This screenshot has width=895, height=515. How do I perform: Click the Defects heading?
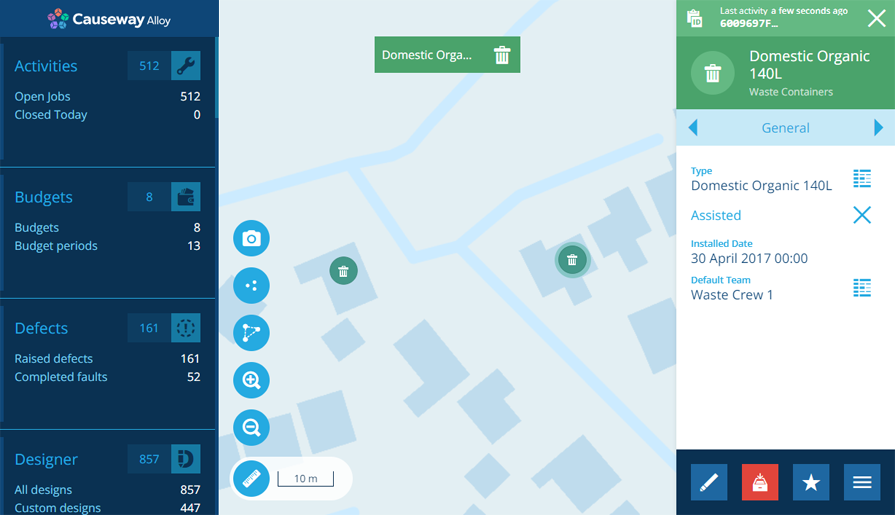(41, 328)
